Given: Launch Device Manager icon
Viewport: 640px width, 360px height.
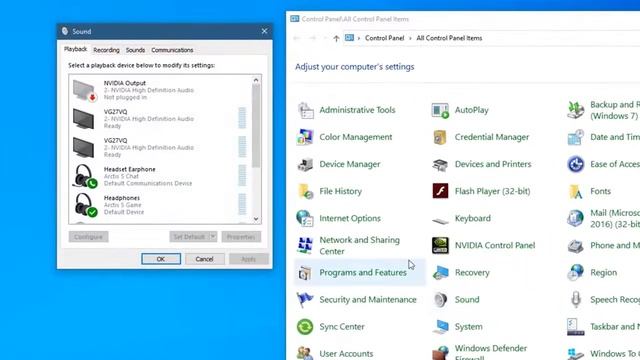Looking at the screenshot, I should coord(305,164).
